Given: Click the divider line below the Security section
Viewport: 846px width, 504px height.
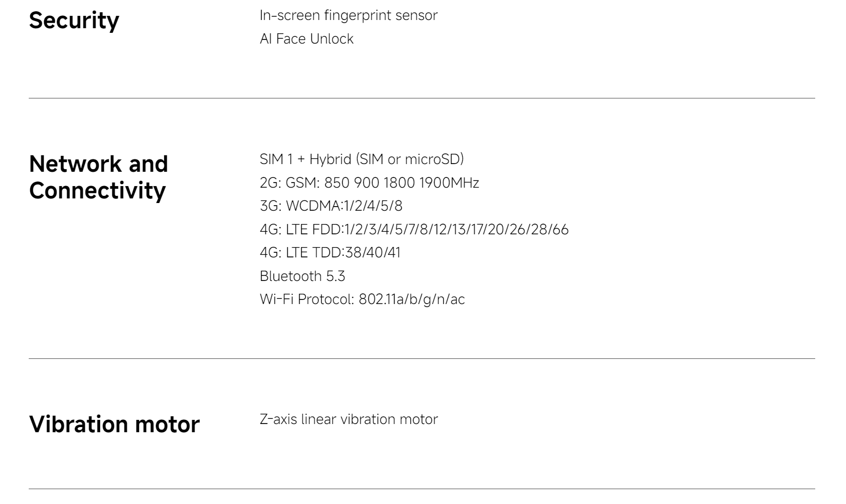Looking at the screenshot, I should (422, 98).
